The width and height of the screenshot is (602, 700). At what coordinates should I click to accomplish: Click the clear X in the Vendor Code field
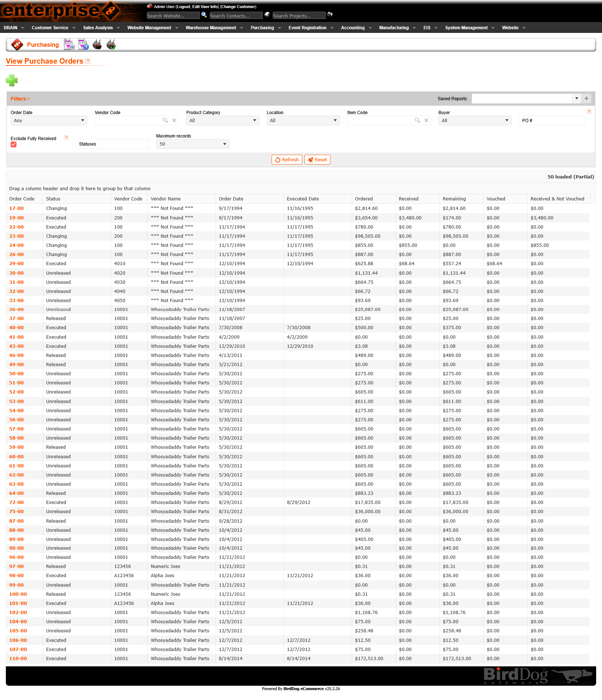point(174,120)
